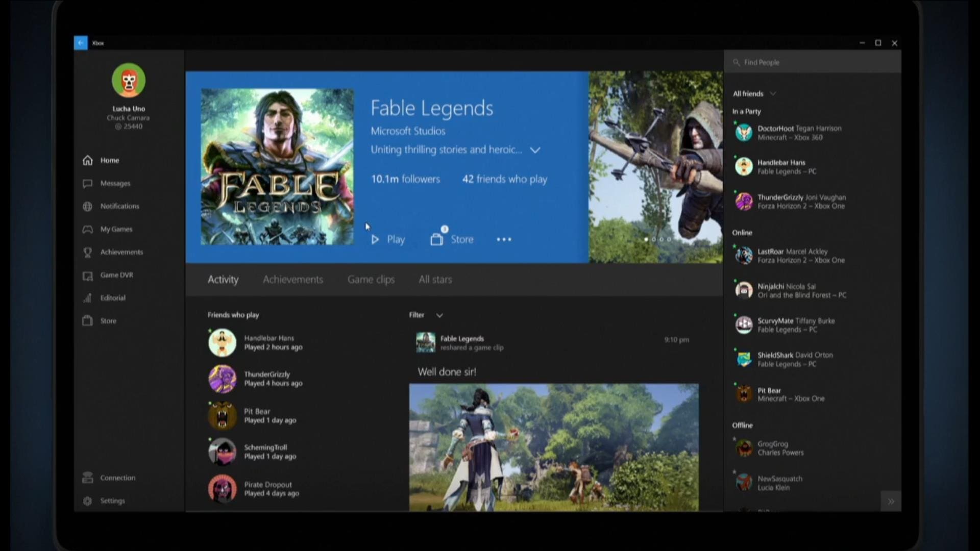Viewport: 980px width, 551px height.
Task: Click the search magnifier in Find People
Action: click(x=737, y=62)
